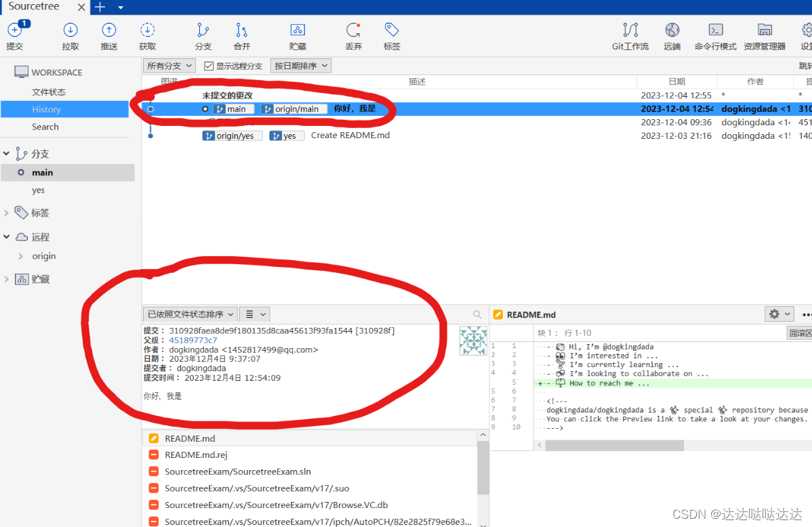
Task: Click the 回滚区块 button in diff
Action: tap(800, 333)
